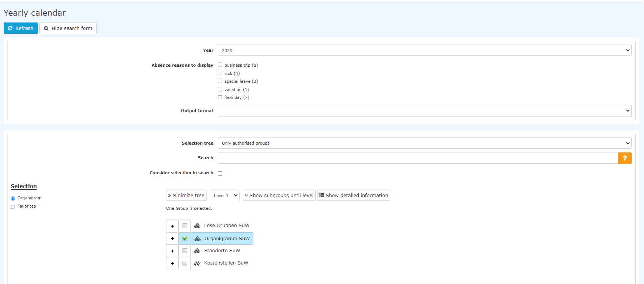Screen dimensions: 644x284
Task: Click the list icon in Show detailed information
Action: pos(322,195)
